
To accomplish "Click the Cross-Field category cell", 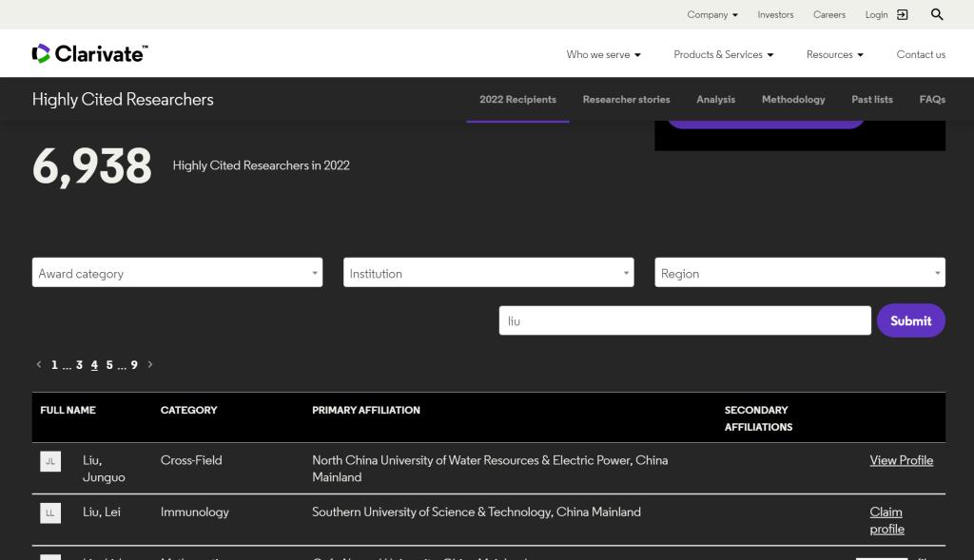I will pos(191,460).
